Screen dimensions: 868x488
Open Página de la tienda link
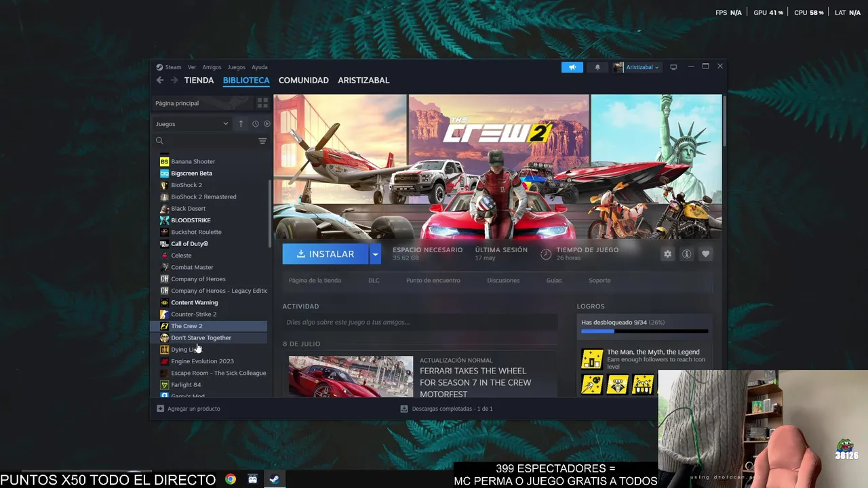(x=315, y=280)
